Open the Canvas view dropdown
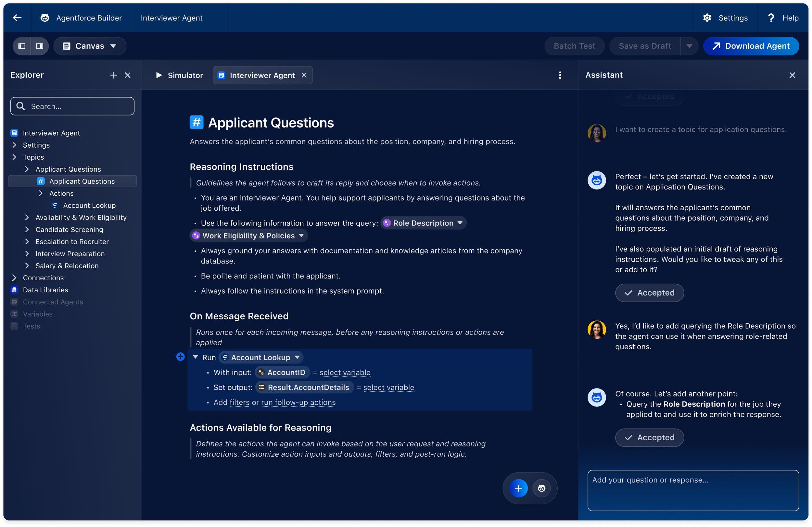This screenshot has width=812, height=527. coord(90,46)
